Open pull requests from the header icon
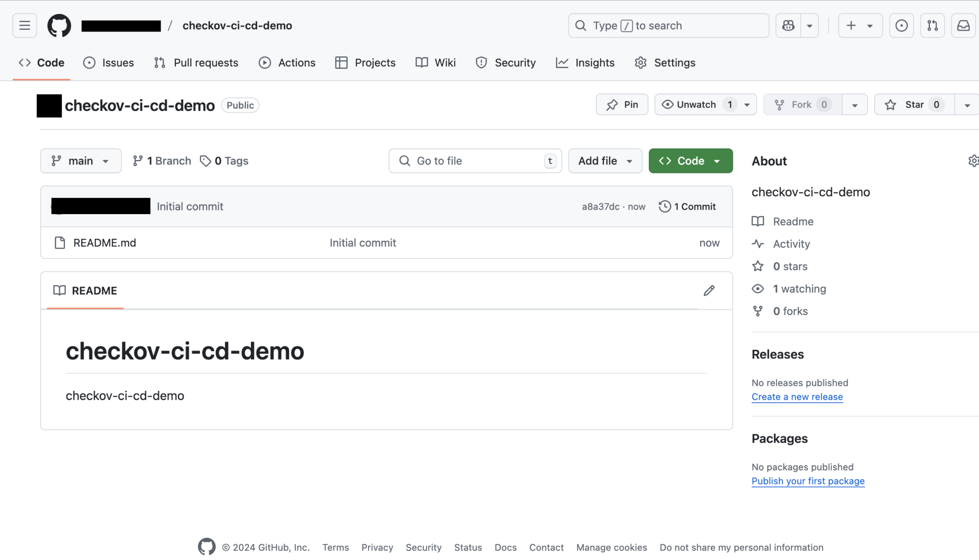 (x=932, y=25)
